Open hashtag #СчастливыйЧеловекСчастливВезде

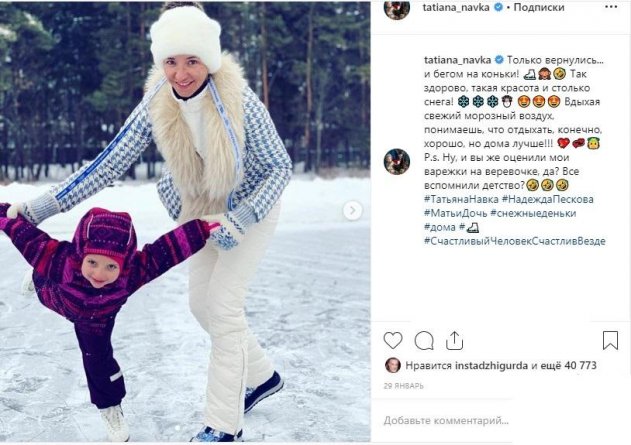point(515,241)
